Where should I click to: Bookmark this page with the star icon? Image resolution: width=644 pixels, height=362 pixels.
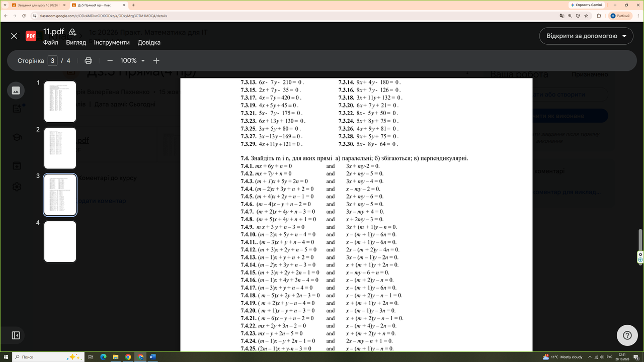coord(586,16)
